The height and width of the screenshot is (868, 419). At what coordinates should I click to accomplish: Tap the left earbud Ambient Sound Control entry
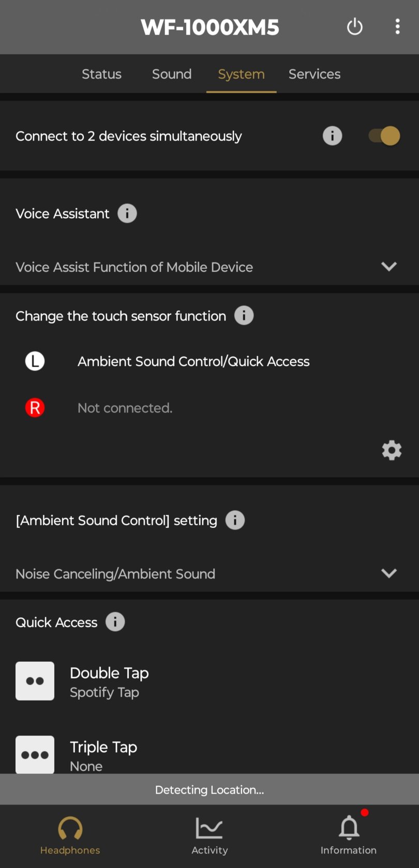point(193,361)
